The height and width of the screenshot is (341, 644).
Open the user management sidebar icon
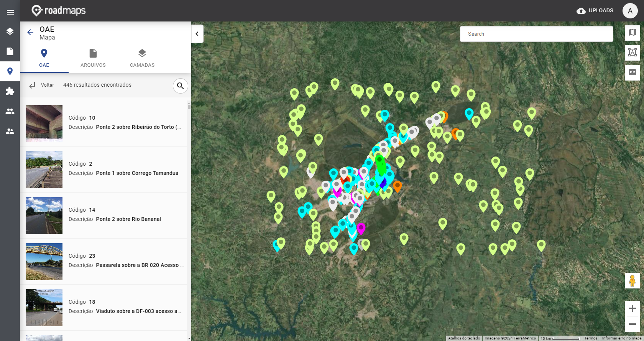(10, 131)
